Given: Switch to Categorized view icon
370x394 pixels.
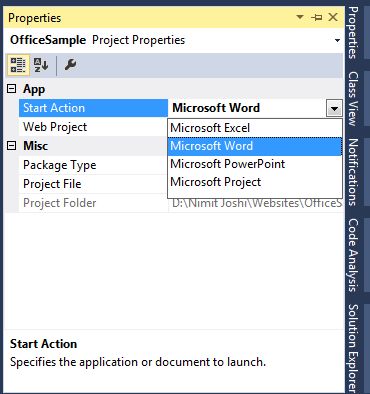Looking at the screenshot, I should pos(18,65).
